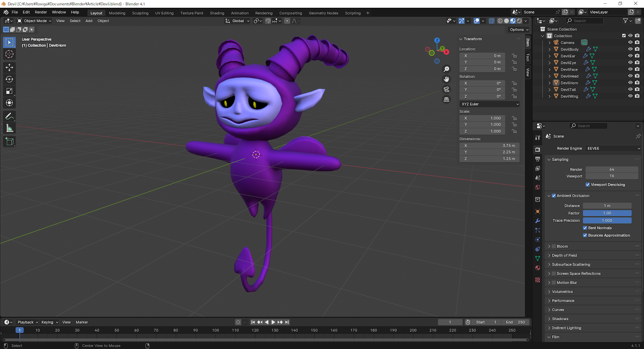Image resolution: width=644 pixels, height=349 pixels.
Task: Open the Render Engine dropdown
Action: [x=613, y=149]
